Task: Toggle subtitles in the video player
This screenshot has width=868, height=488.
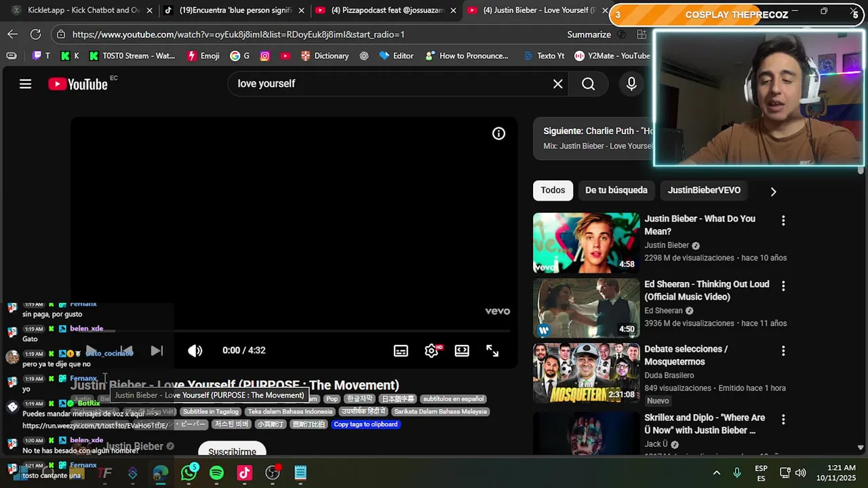Action: point(401,350)
